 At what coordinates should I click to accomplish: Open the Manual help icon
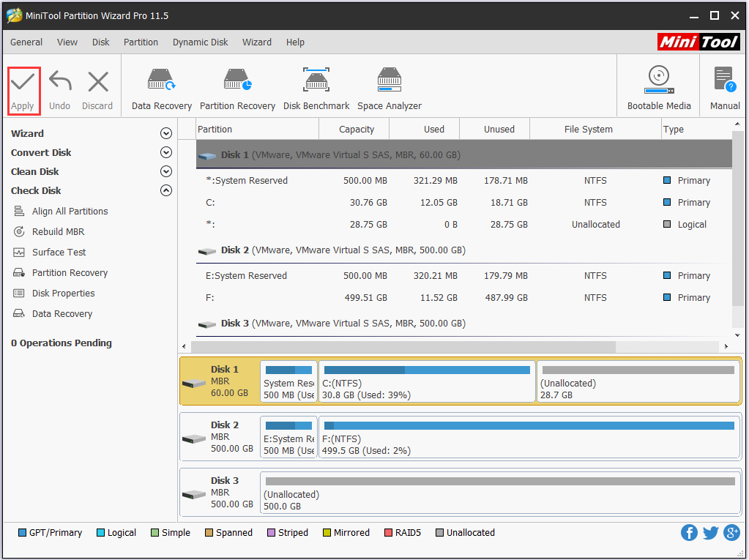(x=724, y=81)
